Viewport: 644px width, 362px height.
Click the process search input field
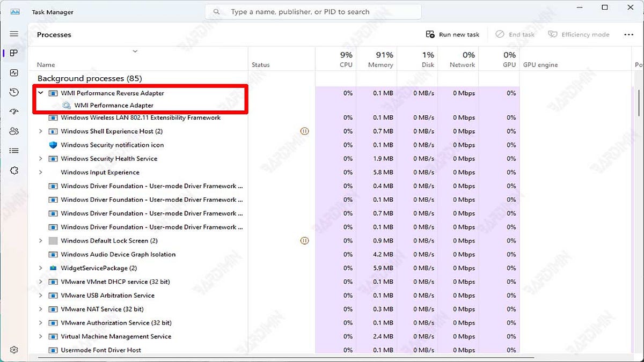311,11
